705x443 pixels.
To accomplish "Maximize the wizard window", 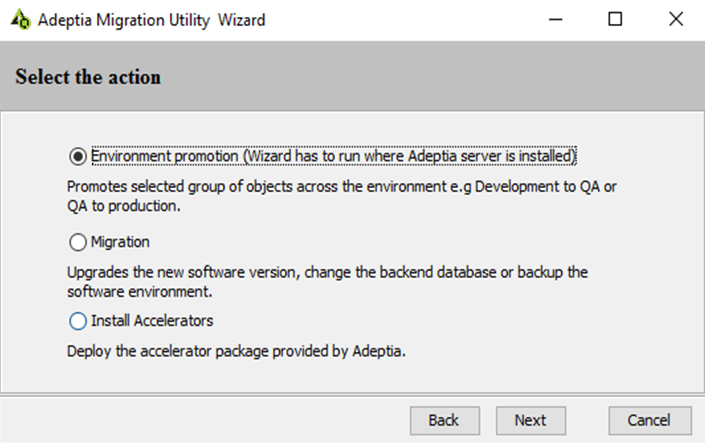I will (615, 19).
